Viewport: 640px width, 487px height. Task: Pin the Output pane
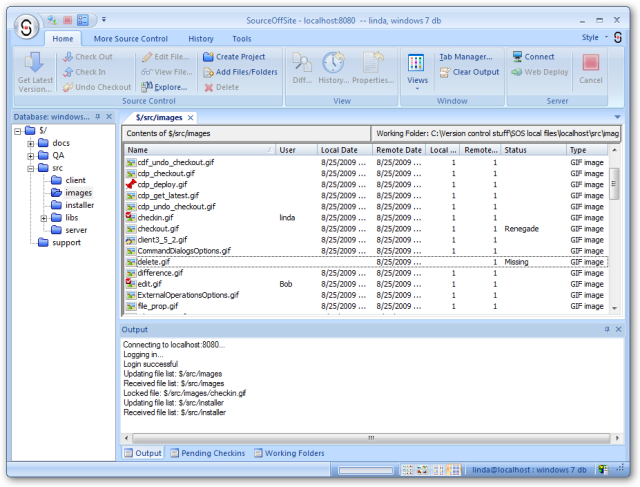coord(607,329)
